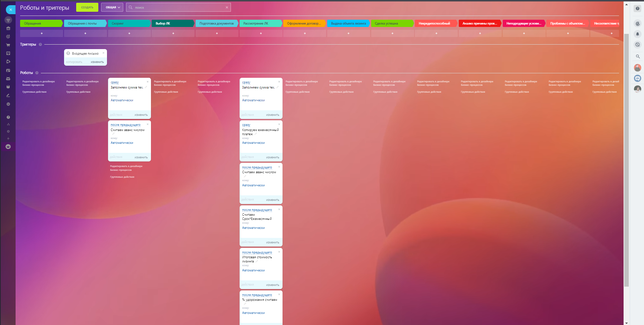
Task: Click the bell notifications icon
Action: [x=637, y=34]
